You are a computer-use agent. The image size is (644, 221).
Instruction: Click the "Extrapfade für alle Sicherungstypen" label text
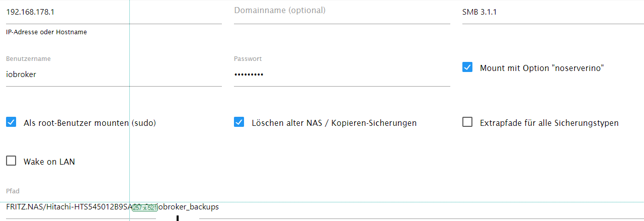pos(549,123)
